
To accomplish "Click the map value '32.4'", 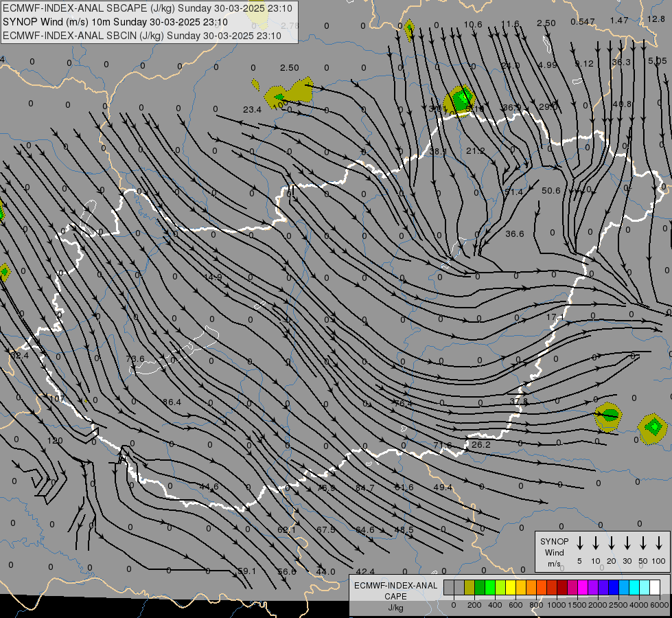I will (x=19, y=356).
